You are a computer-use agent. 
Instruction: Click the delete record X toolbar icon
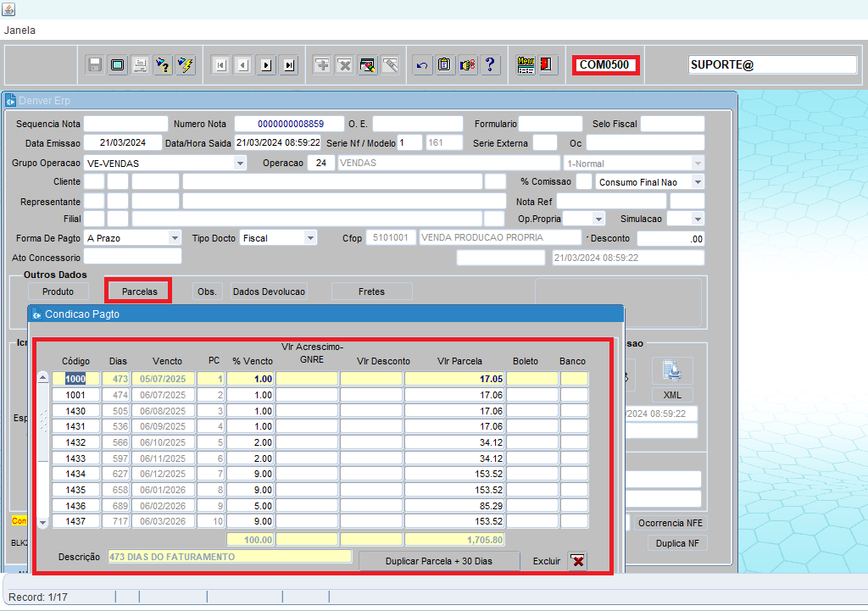click(x=344, y=65)
